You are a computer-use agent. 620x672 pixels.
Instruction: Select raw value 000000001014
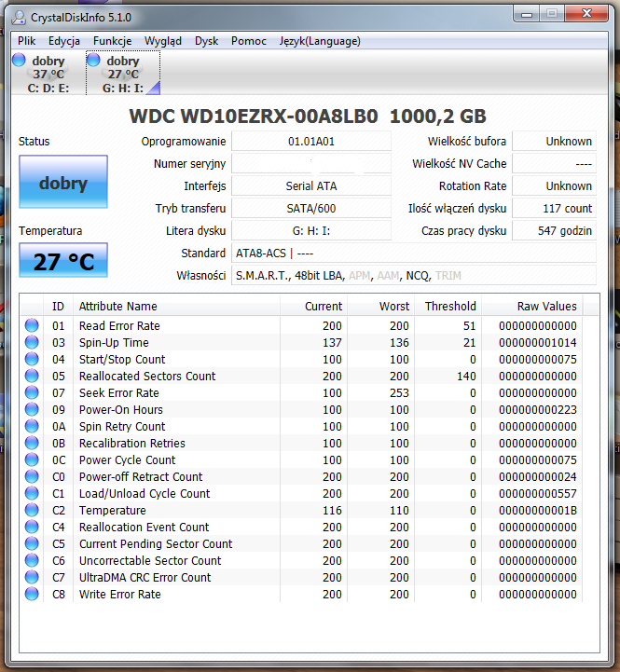[x=538, y=342]
